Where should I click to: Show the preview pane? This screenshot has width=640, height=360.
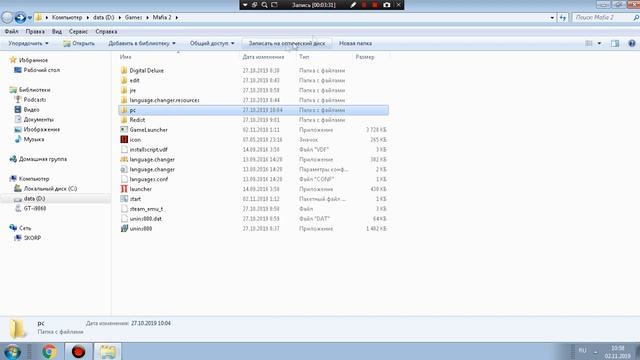pyautogui.click(x=615, y=43)
